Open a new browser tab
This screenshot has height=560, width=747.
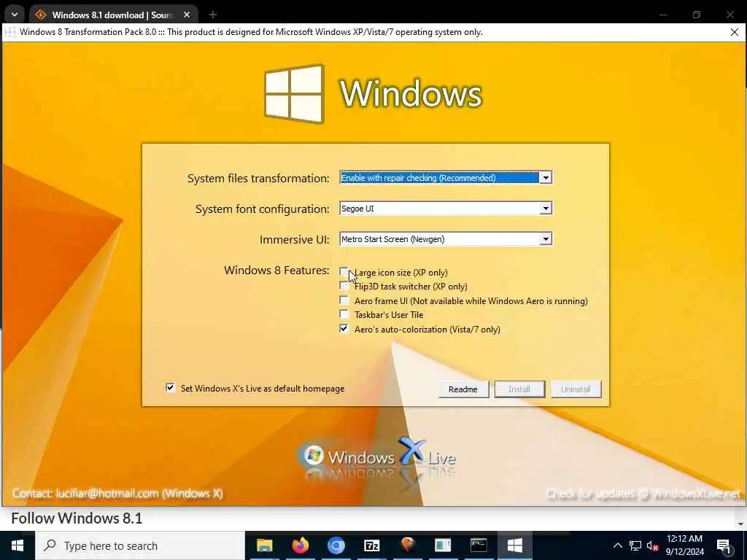[x=213, y=15]
